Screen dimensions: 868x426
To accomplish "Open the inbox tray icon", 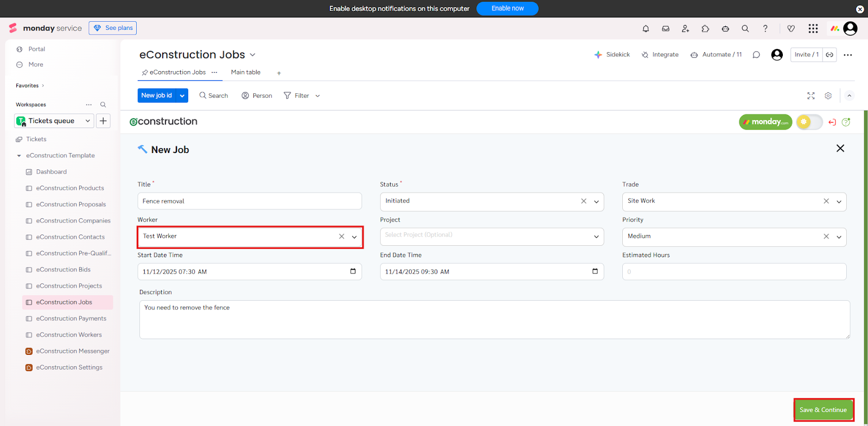I will (x=666, y=29).
